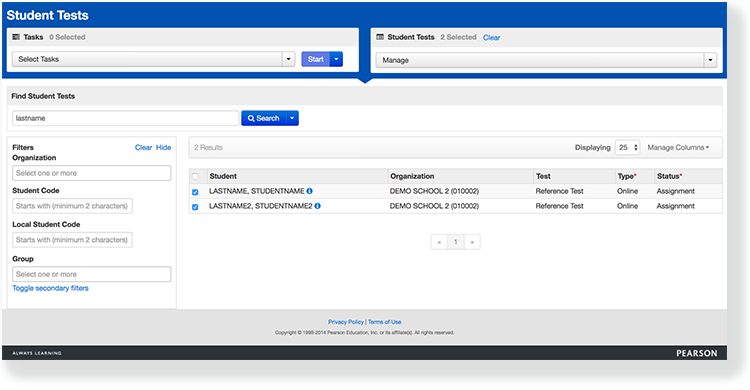Click the Student Tests panel icon
Viewport: 750px width, 390px height.
(380, 37)
